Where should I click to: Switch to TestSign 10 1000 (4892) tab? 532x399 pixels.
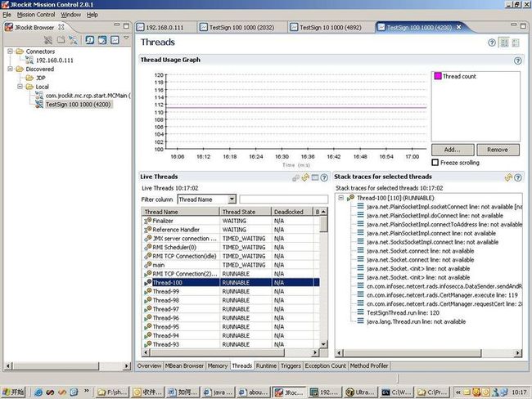[x=331, y=28]
